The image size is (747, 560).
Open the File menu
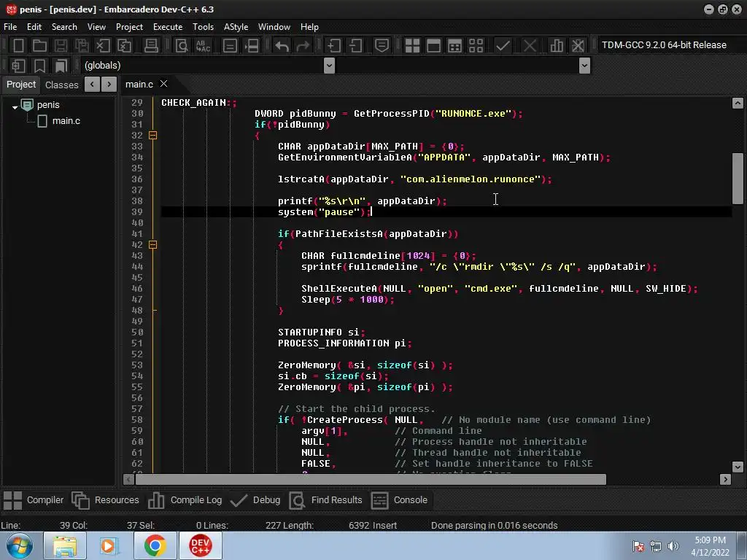(x=10, y=27)
